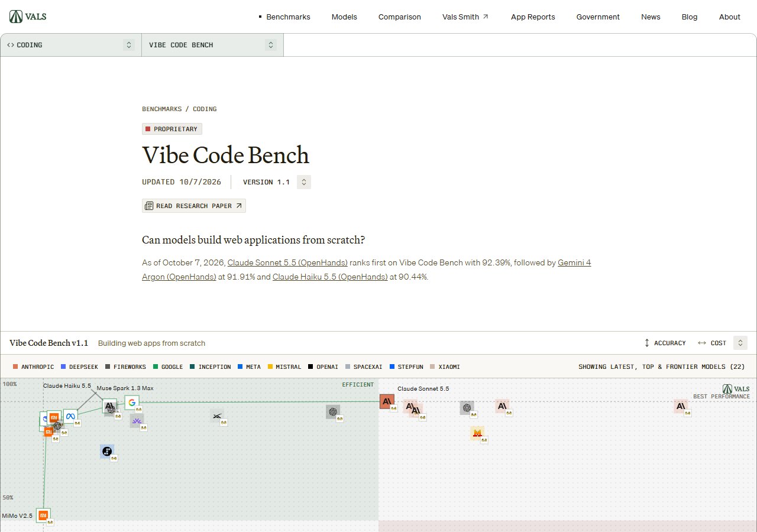The image size is (757, 532).
Task: Click the Xiaomi marker labeled MiMo V2.5
Action: coord(43,515)
